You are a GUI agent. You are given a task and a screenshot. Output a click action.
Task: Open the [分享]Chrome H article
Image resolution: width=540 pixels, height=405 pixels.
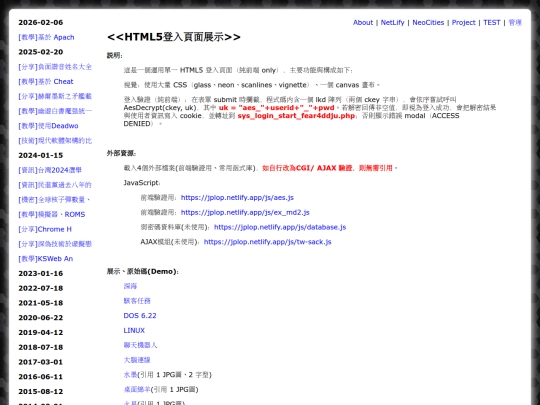point(45,229)
